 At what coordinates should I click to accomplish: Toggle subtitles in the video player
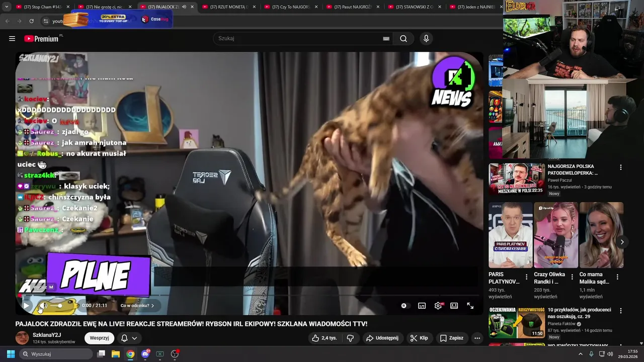[422, 305]
